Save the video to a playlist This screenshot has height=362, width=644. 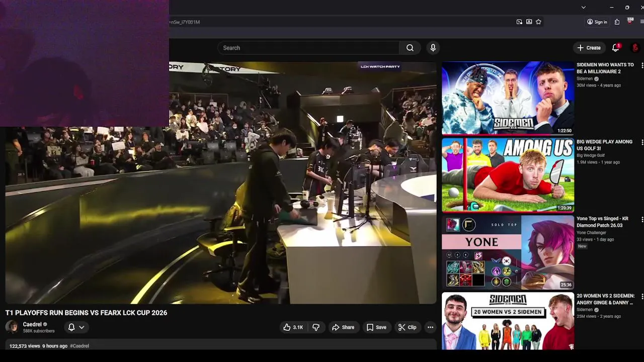pos(376,327)
